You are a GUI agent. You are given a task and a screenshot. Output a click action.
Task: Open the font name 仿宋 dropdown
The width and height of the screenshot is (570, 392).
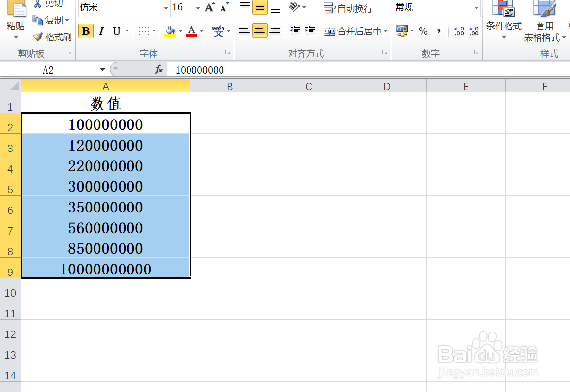[x=166, y=8]
